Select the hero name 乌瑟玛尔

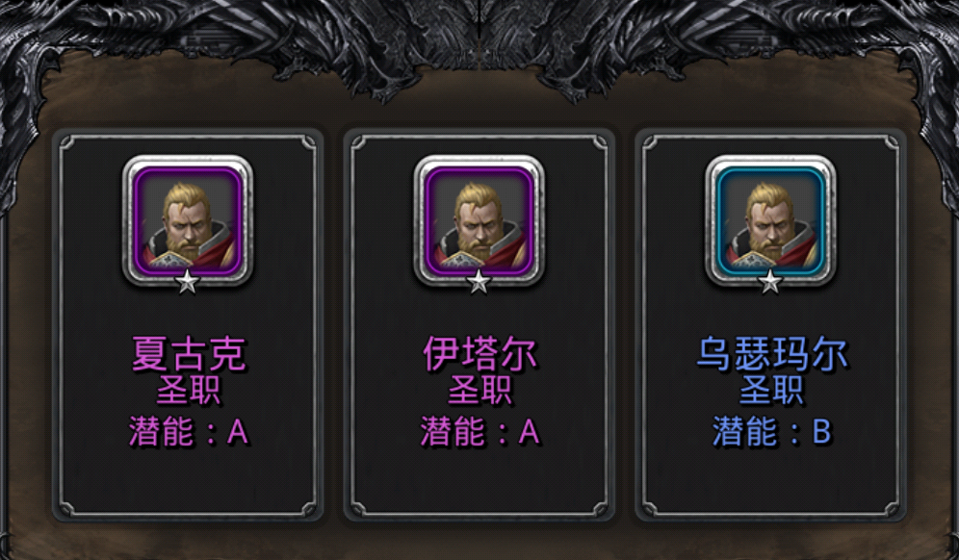click(x=772, y=354)
